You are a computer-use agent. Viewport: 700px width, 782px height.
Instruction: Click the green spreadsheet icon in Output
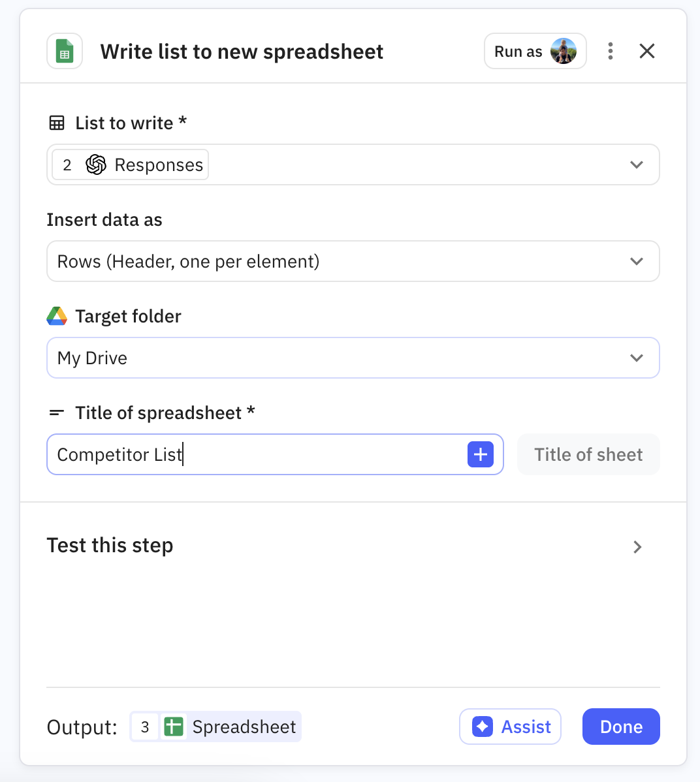coord(174,727)
